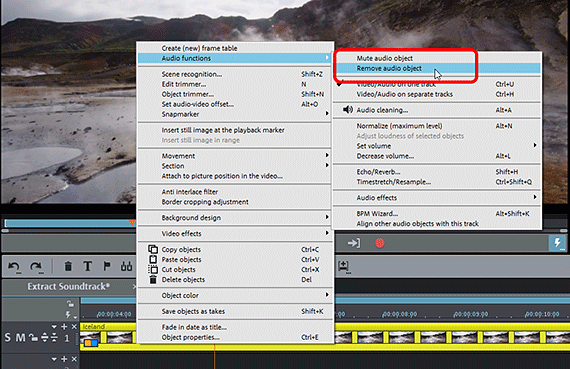Viewport: 570px width, 369px height.
Task: Open Edit trimmer
Action: [234, 84]
